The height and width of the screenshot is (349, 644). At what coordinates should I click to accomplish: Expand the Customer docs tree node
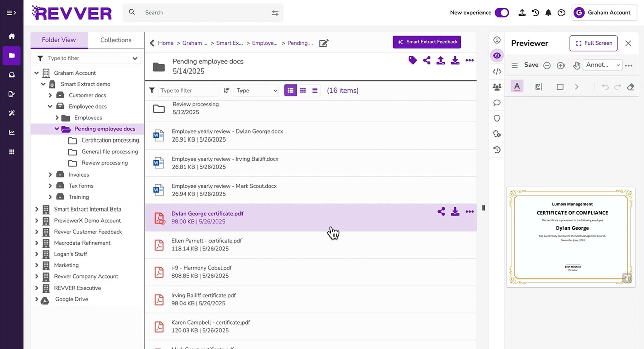50,95
